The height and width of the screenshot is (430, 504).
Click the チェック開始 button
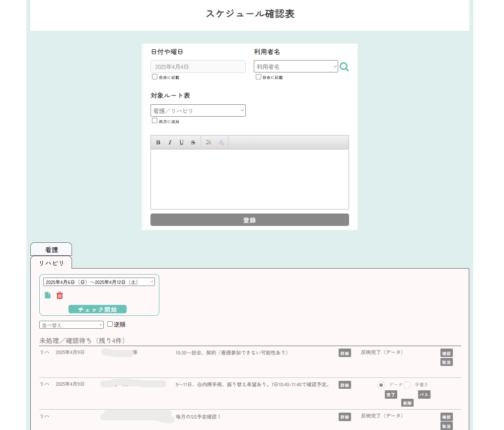point(97,309)
